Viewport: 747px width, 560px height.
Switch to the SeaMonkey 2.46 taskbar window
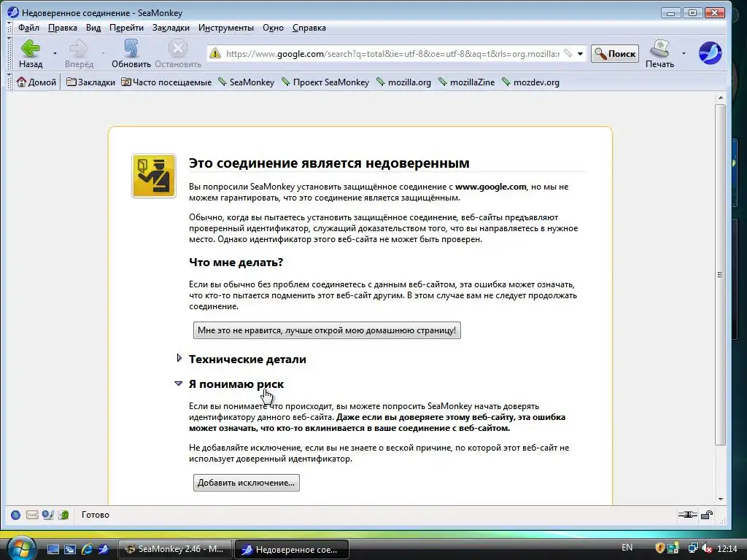click(174, 549)
